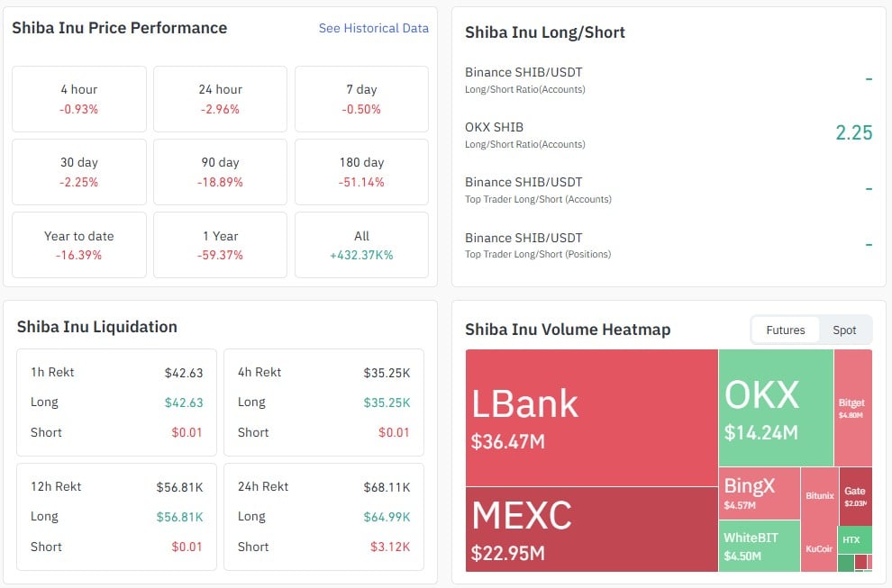892x588 pixels.
Task: Click the WhiteBIT heatmap tile
Action: click(x=757, y=545)
